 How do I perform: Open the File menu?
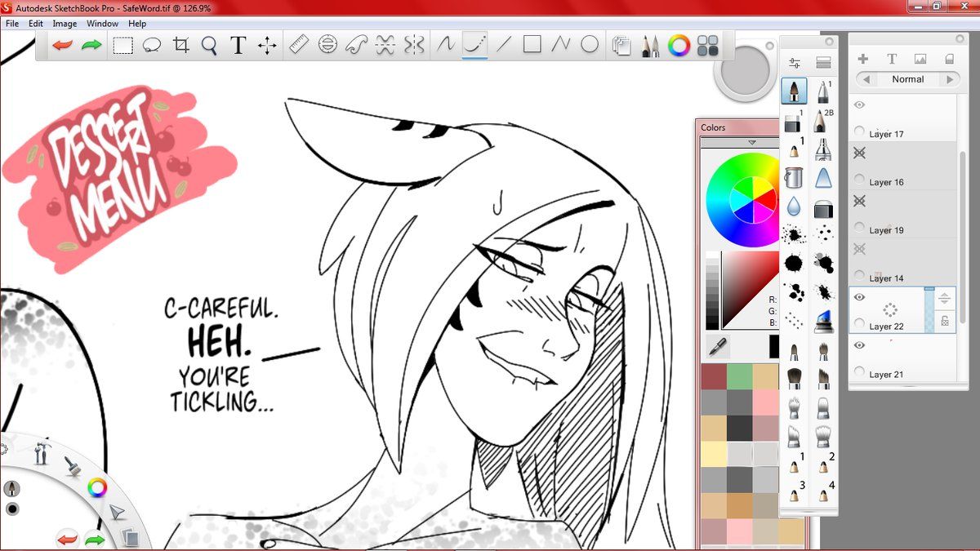point(12,24)
